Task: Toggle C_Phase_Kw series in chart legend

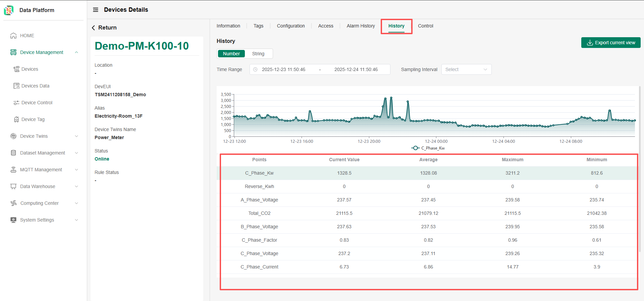Action: (x=428, y=148)
